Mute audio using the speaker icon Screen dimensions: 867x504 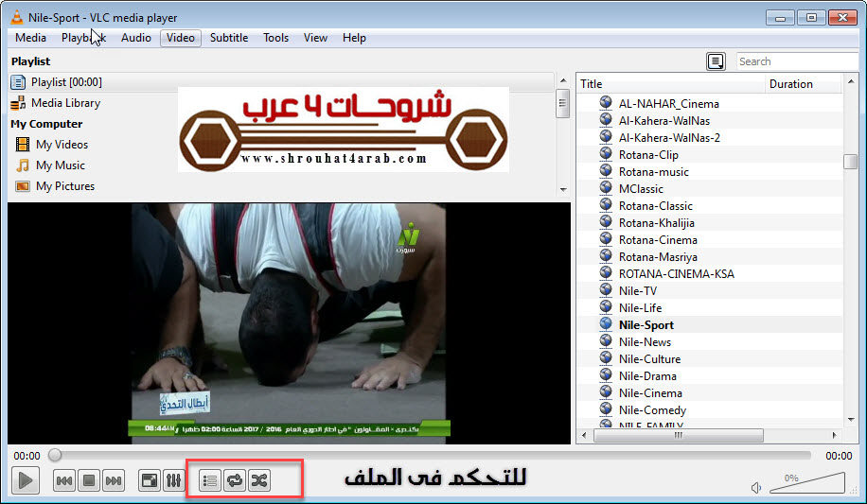tap(756, 487)
